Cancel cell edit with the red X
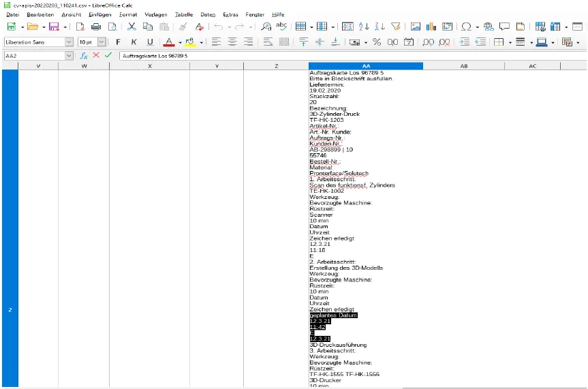588x389 pixels. [96, 55]
